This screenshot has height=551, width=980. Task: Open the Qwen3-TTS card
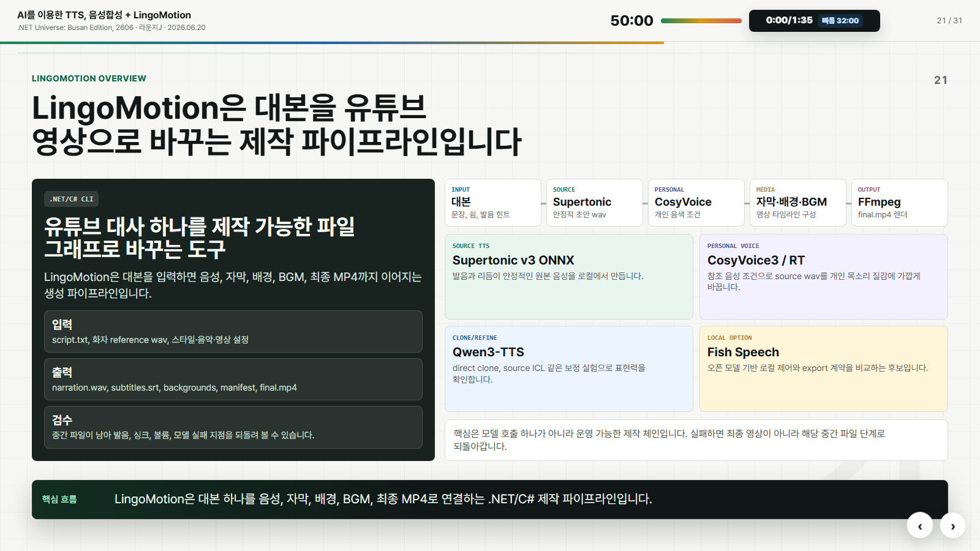coord(569,369)
